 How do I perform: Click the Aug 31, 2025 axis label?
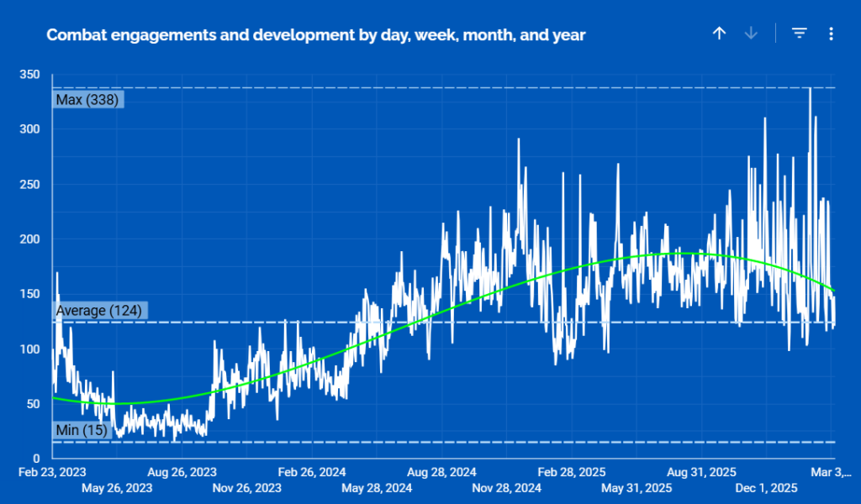[x=701, y=472]
